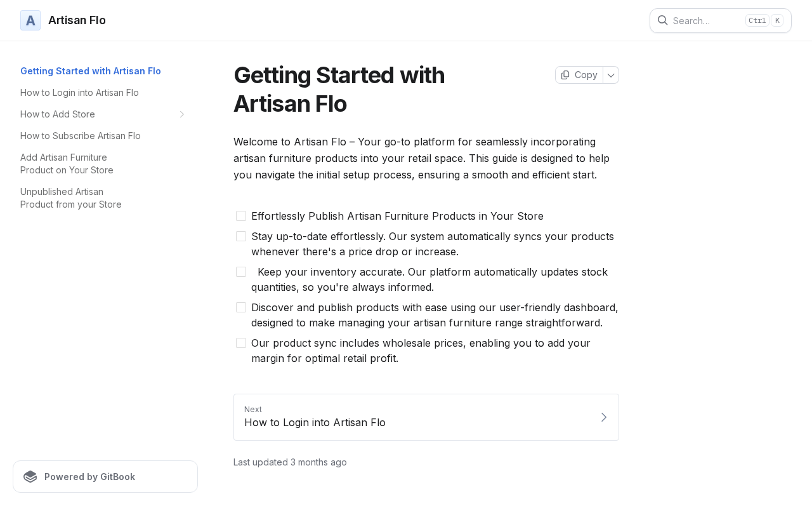Focus the Search input field
Image resolution: width=812 pixels, height=508 pixels.
(721, 20)
